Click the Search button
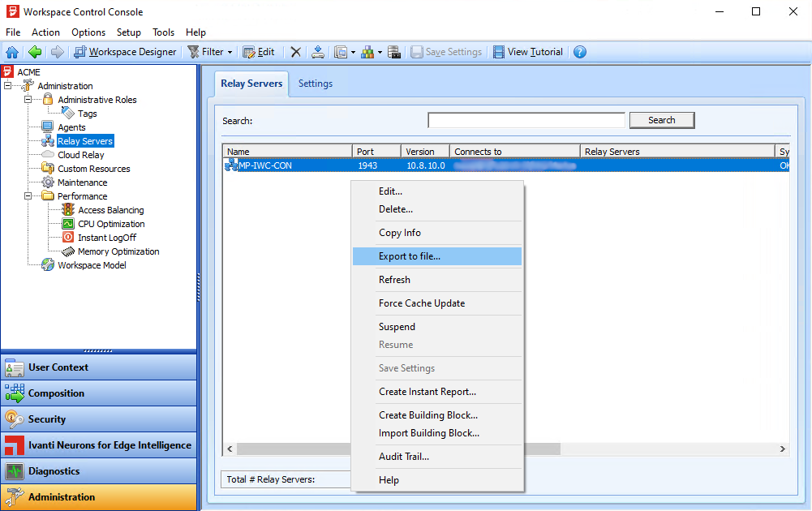Viewport: 812px width, 511px height. click(661, 119)
